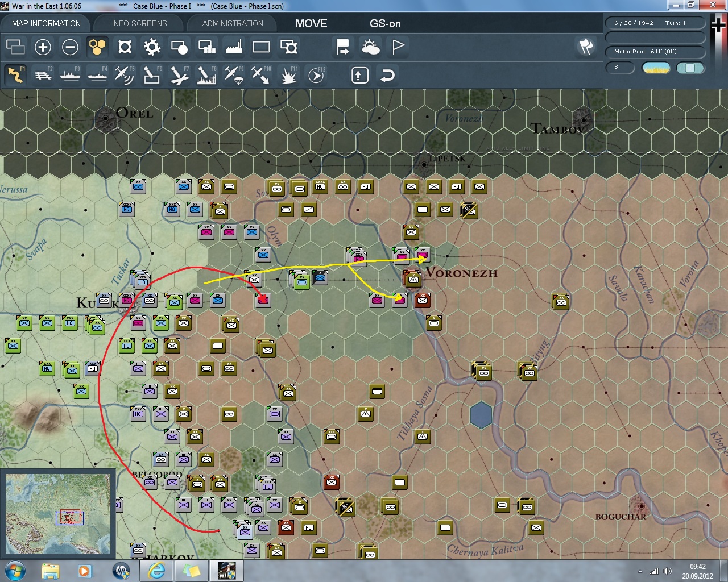Viewport: 728px width, 582px height.
Task: Open the volume control in tray
Action: 667,571
